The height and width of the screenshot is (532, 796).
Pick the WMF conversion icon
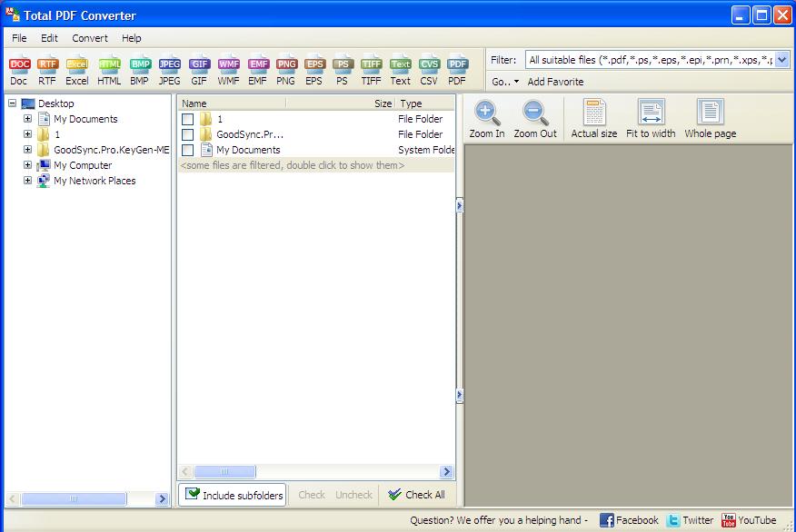point(228,70)
